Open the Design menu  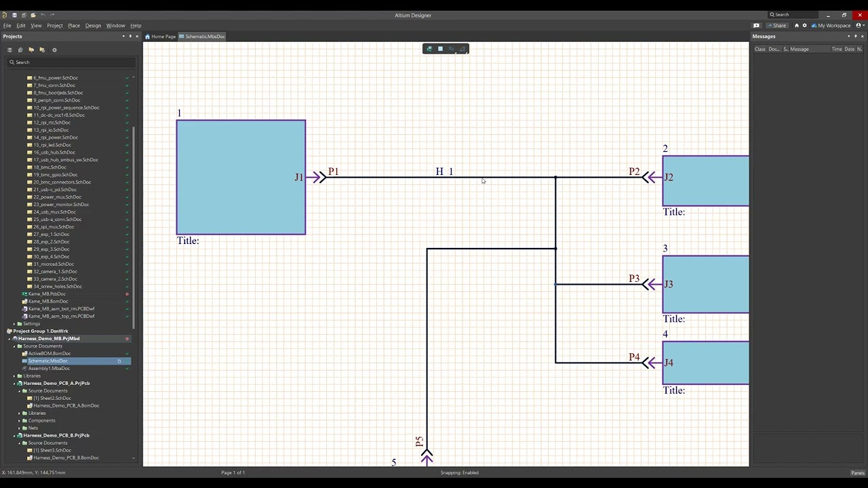click(93, 26)
